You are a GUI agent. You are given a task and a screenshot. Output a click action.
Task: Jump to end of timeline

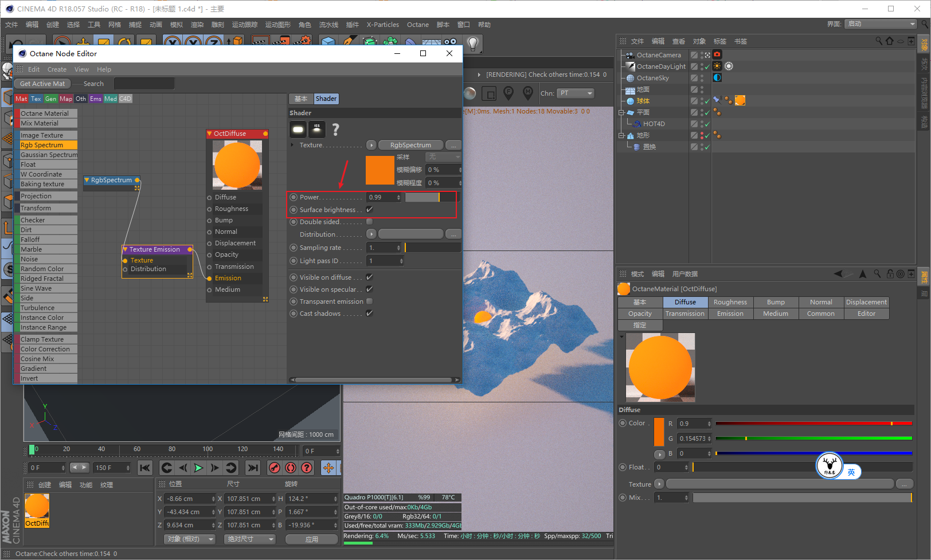[252, 468]
